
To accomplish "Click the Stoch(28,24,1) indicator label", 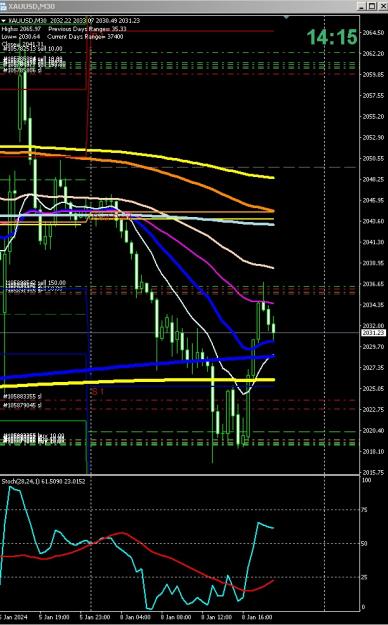I will 43,481.
